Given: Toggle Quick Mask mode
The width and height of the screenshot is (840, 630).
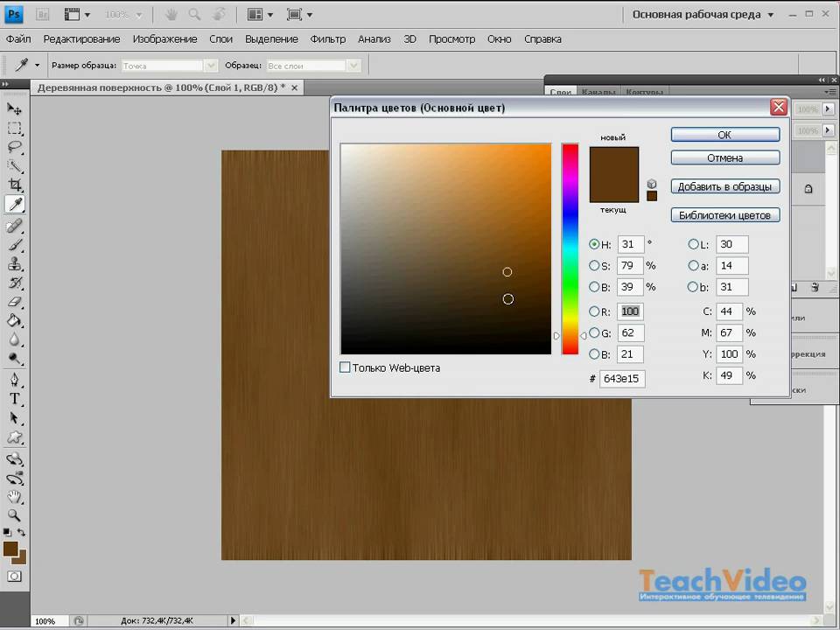Looking at the screenshot, I should pos(15,577).
